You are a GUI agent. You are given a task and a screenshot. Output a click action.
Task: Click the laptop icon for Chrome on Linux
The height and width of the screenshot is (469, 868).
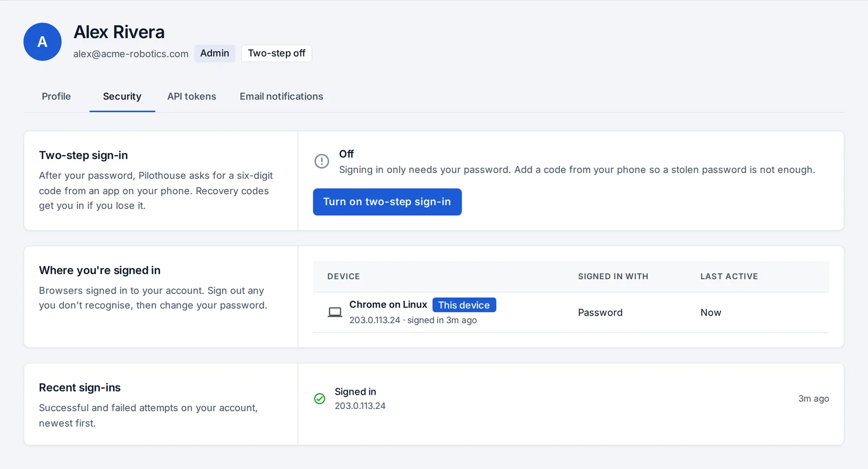(335, 312)
